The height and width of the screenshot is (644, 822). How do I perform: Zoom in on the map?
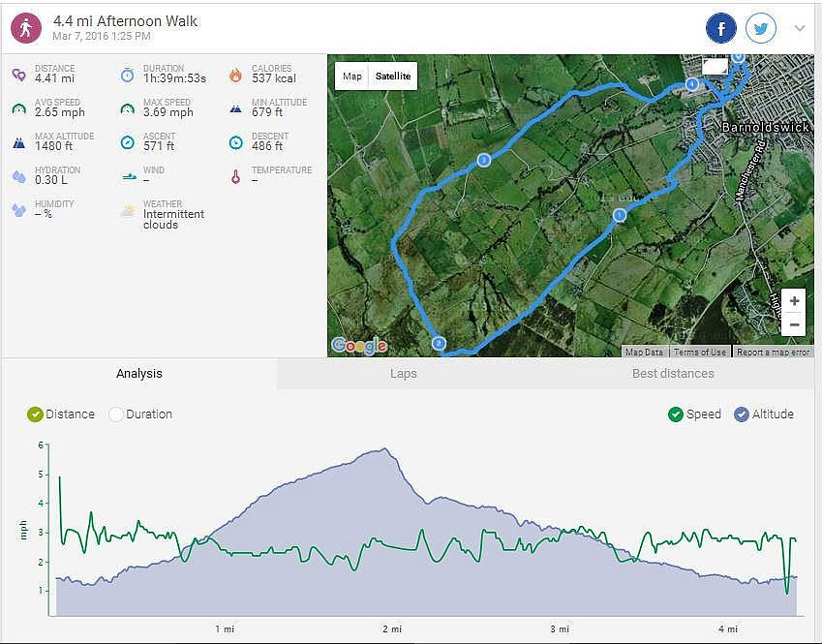pos(793,301)
